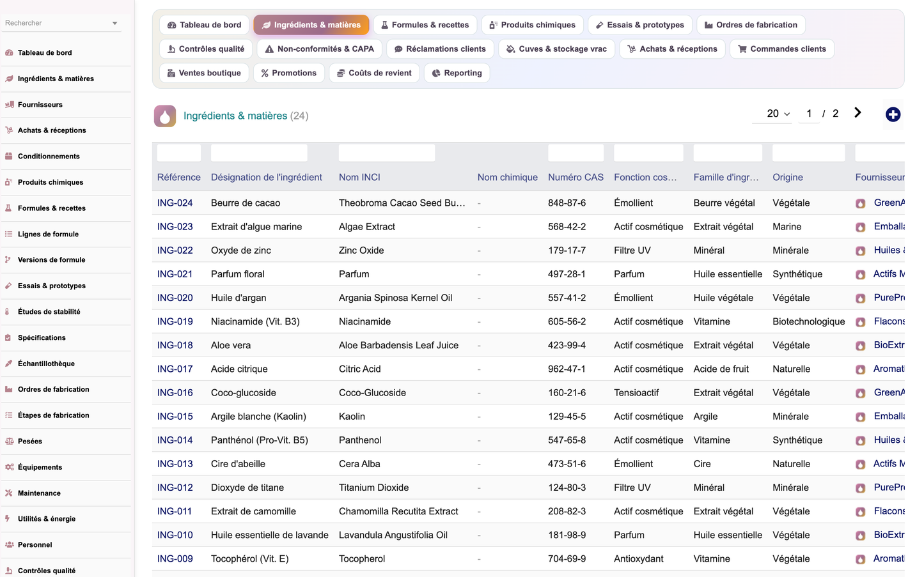
Task: Click Personnel sidebar people icon
Action: 9,545
